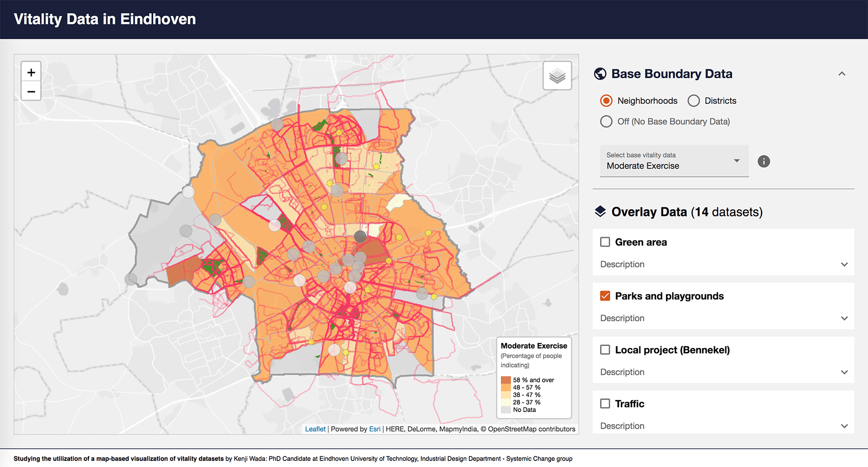Open the Esri attribution link
The image size is (868, 467).
point(374,429)
